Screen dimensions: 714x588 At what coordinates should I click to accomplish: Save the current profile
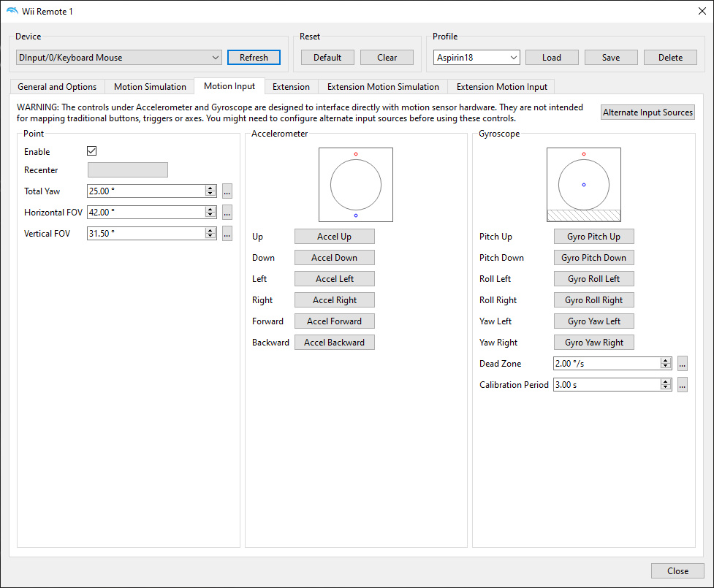[611, 58]
